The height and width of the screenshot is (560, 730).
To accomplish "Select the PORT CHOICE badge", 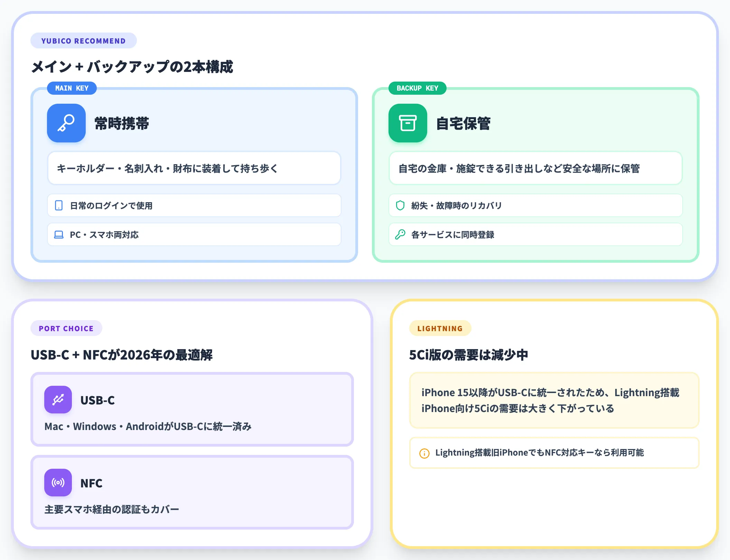I will pyautogui.click(x=66, y=328).
